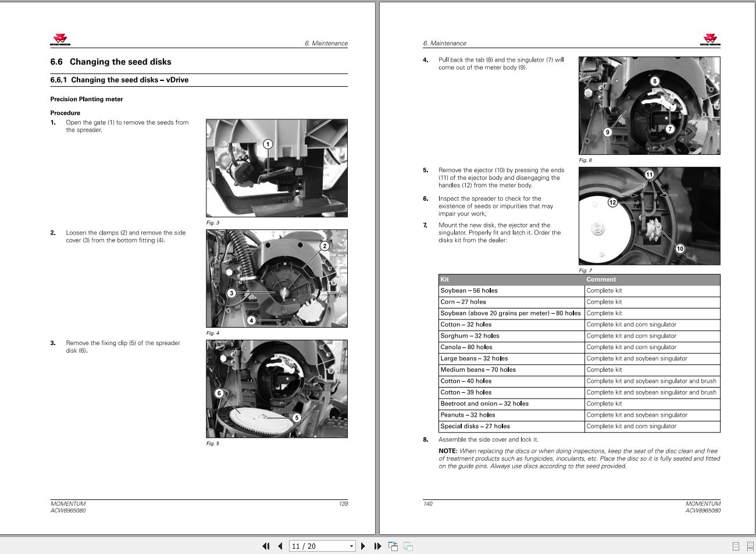Click step 6 'Inspect the spreader' text

pyautogui.click(x=496, y=206)
